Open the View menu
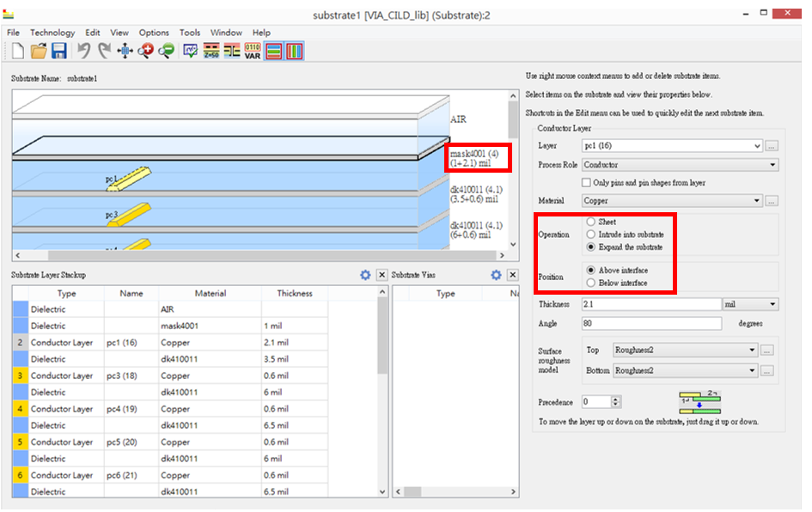812x512 pixels. [119, 32]
